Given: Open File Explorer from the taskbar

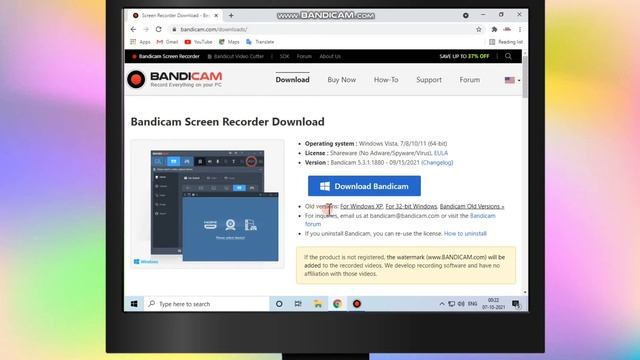Looking at the screenshot, I should click(x=318, y=304).
